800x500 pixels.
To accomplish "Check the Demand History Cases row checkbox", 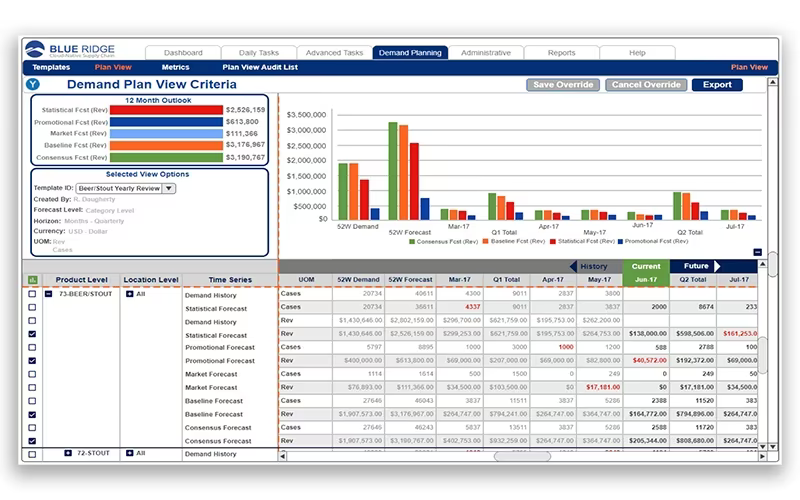I will [32, 294].
